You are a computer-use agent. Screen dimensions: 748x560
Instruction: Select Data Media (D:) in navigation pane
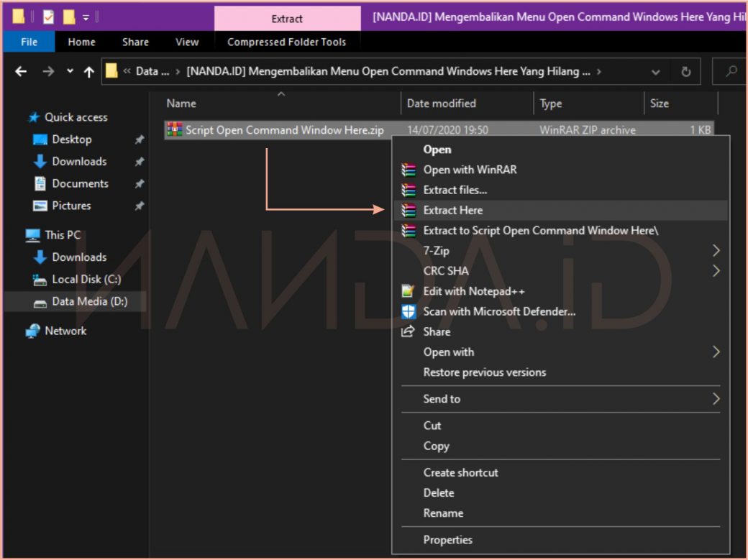click(89, 302)
